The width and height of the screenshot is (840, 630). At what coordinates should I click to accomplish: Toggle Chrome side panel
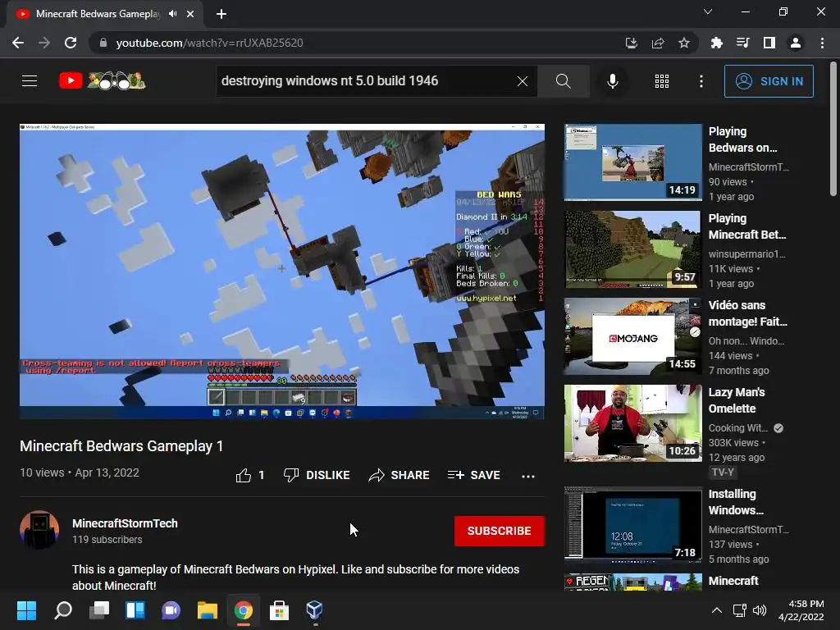coord(769,43)
